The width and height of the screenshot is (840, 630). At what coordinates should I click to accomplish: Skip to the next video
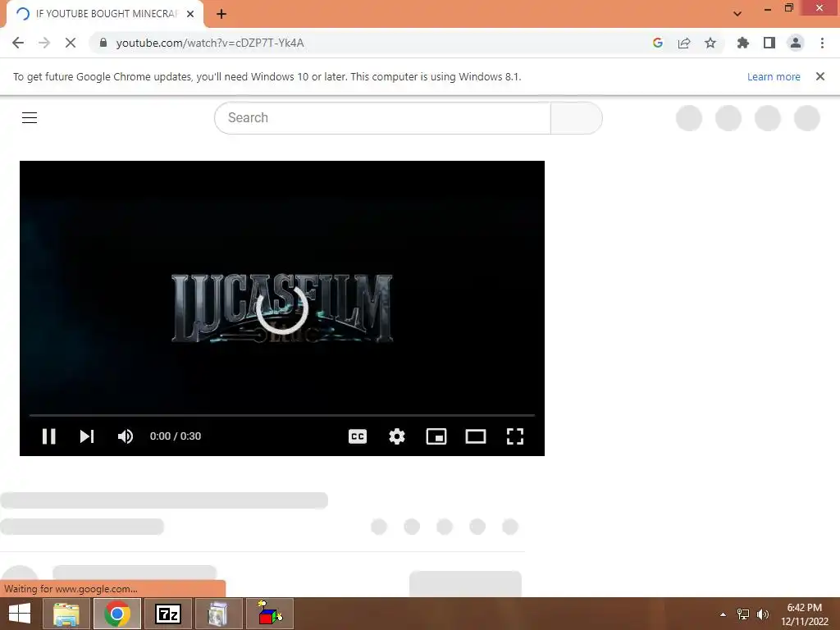point(87,436)
